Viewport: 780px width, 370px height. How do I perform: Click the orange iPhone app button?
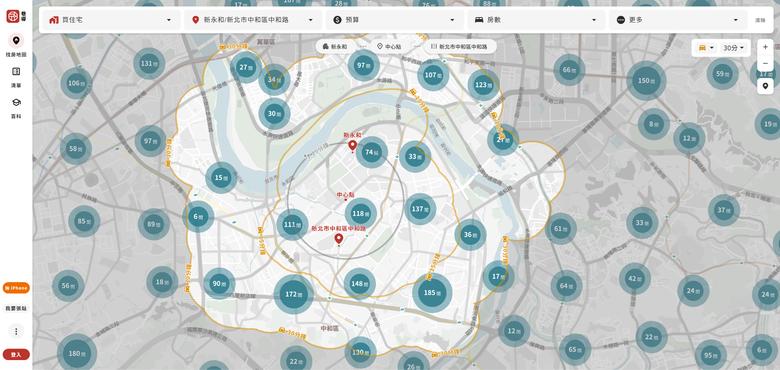[16, 288]
